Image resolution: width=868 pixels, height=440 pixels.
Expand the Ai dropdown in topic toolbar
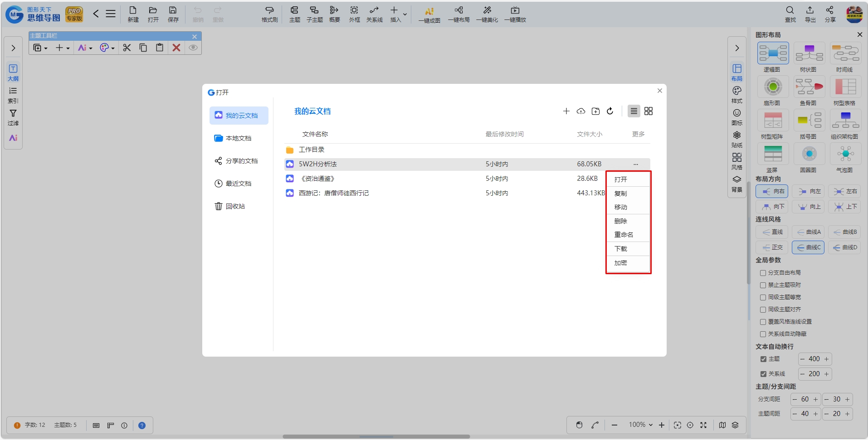pyautogui.click(x=91, y=48)
